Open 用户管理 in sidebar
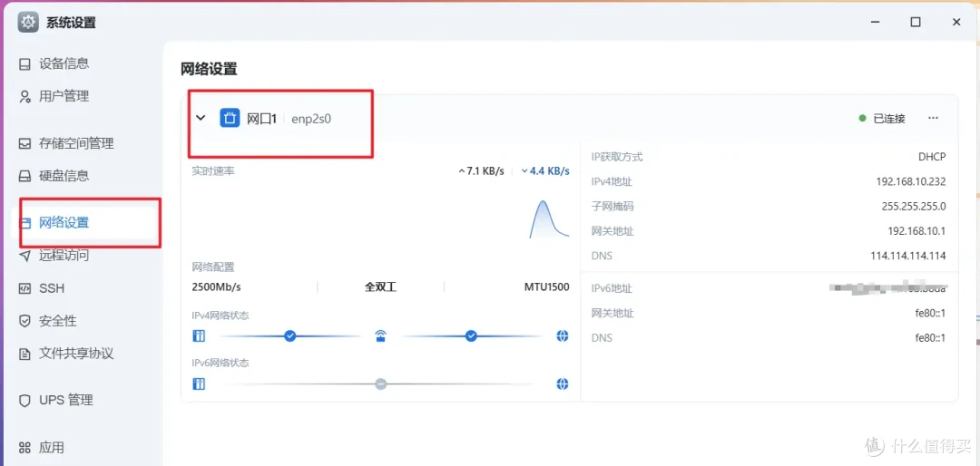The image size is (980, 466). pyautogui.click(x=64, y=96)
